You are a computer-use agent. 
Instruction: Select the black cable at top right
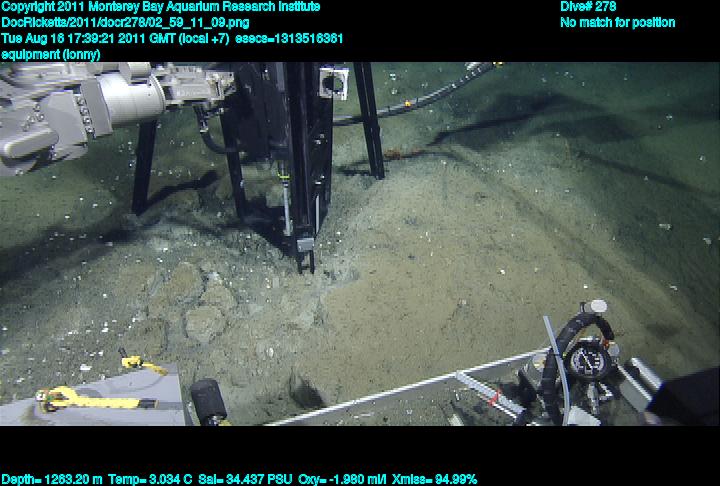pyautogui.click(x=430, y=98)
